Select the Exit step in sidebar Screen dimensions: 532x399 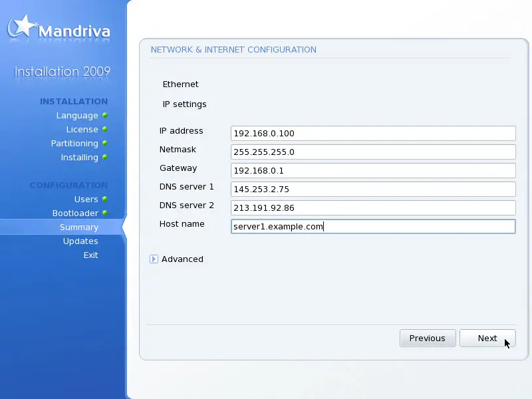pos(91,255)
